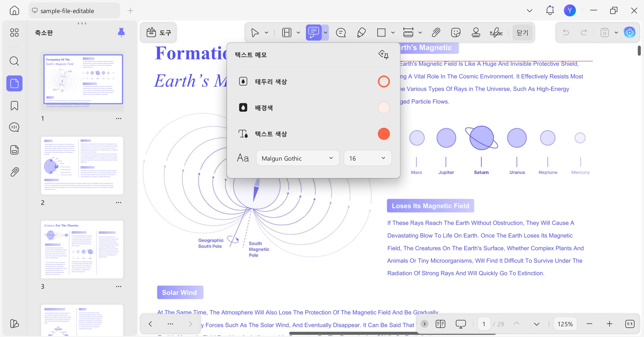
Task: Toggle keep-tool-selected pin in text memo popup
Action: click(x=383, y=55)
